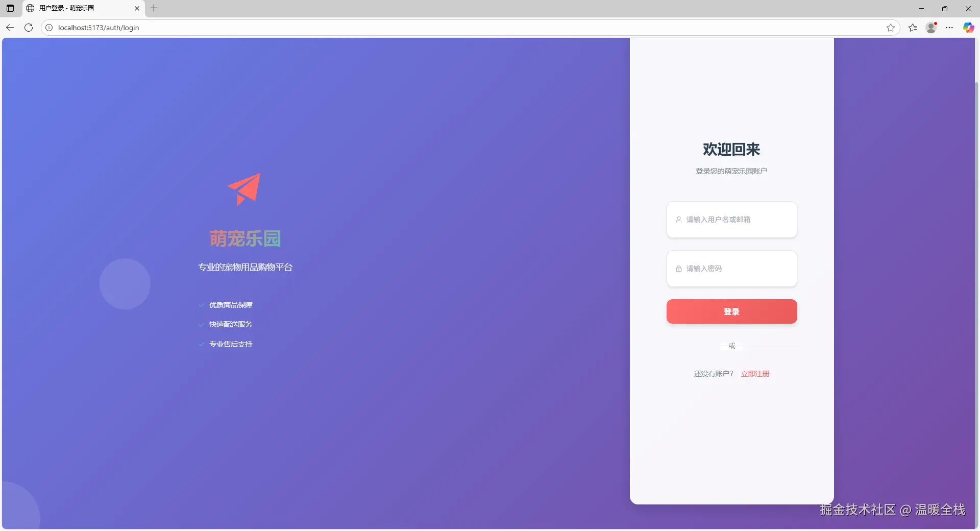Viewport: 980px width, 531px height.
Task: Focus the 请输入用户名或邮箱 input field
Action: [731, 220]
